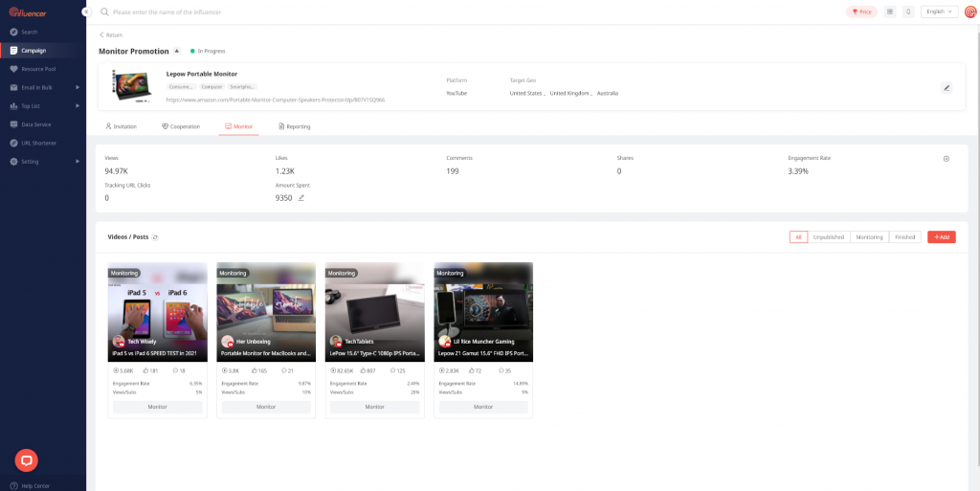Click the Price button in the header

(861, 11)
